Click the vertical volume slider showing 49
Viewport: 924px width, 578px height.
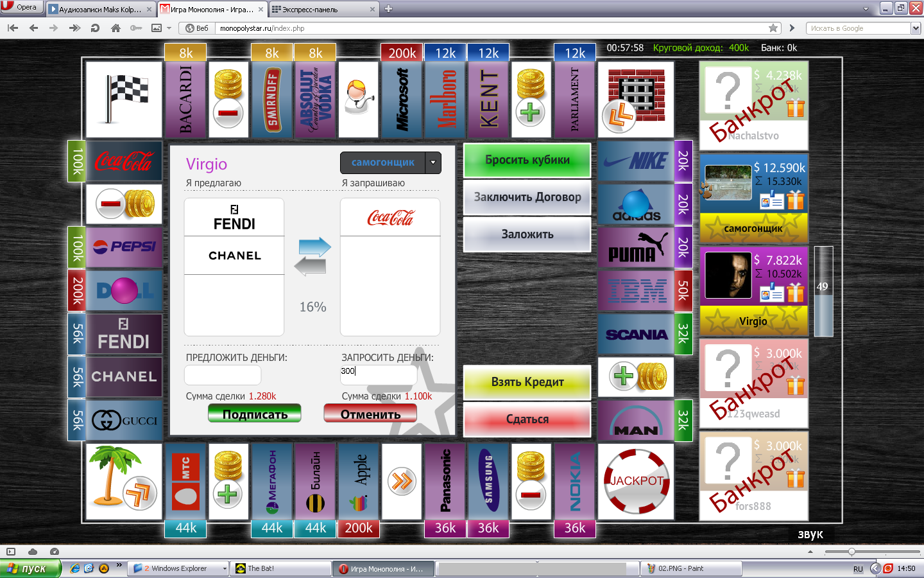tap(823, 291)
